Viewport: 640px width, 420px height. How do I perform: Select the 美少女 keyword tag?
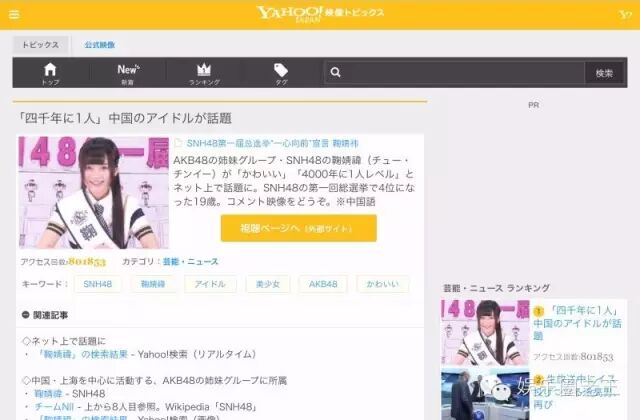coord(268,284)
